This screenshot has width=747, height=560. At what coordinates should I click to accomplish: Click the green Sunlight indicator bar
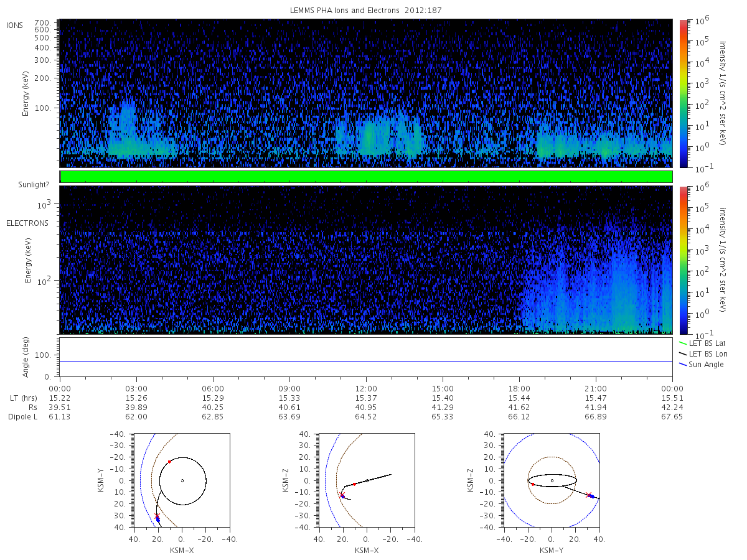tap(366, 177)
